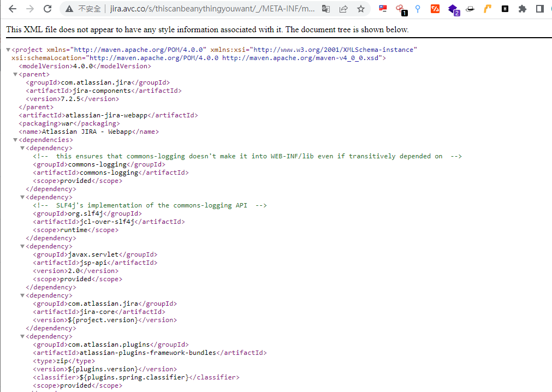The height and width of the screenshot is (392, 552).
Task: Share this page
Action: (343, 9)
